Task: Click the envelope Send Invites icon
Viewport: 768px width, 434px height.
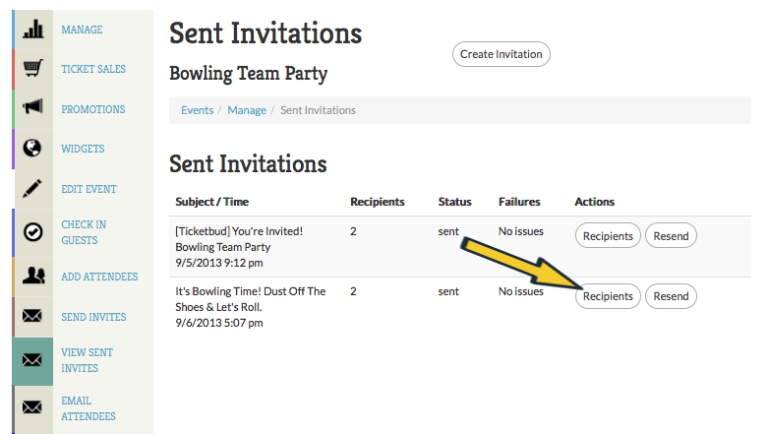Action: 32,316
